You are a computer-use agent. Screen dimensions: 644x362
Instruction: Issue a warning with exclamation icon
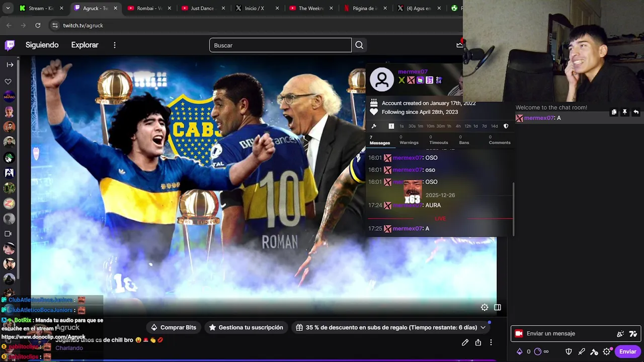391,126
